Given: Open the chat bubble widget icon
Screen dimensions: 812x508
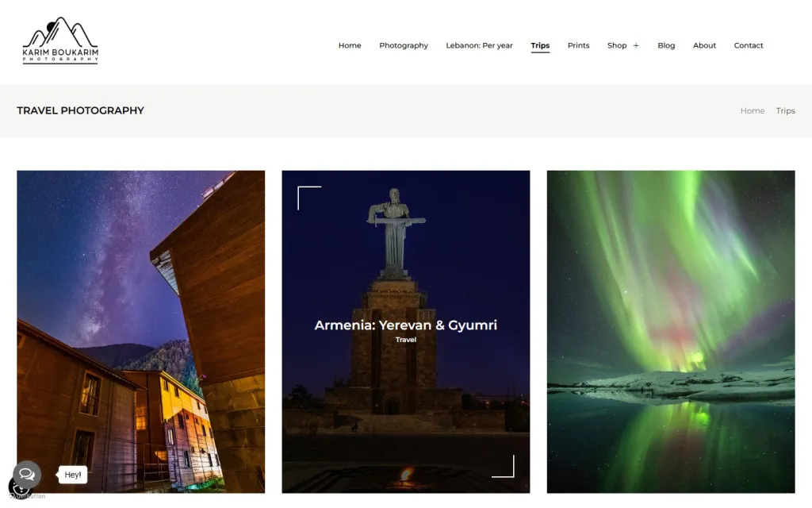Looking at the screenshot, I should point(27,475).
